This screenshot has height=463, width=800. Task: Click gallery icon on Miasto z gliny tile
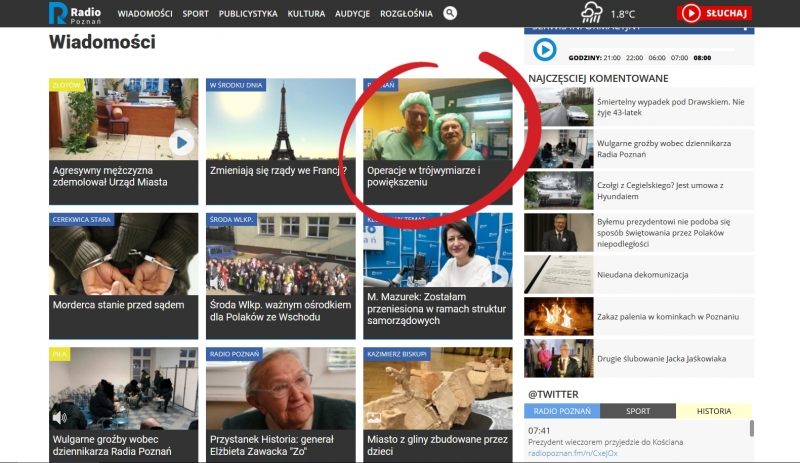tap(374, 417)
